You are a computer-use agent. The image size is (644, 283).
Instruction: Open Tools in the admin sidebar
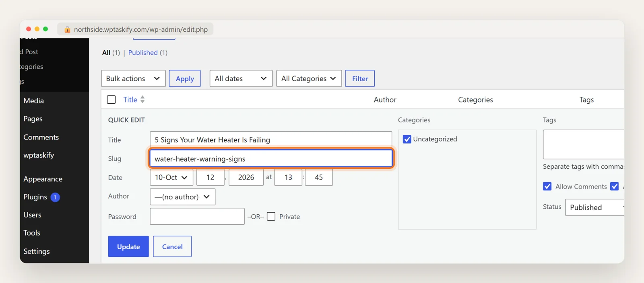pos(32,233)
